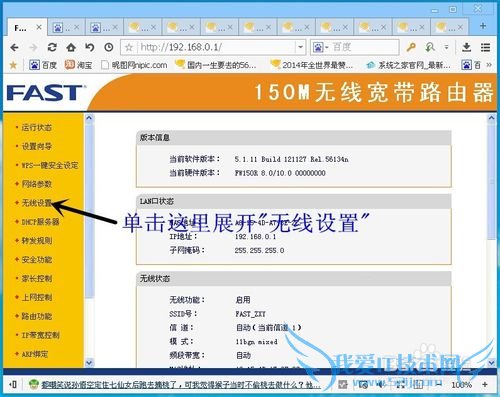Open 家长控制 menu item
500x397 pixels.
click(37, 279)
